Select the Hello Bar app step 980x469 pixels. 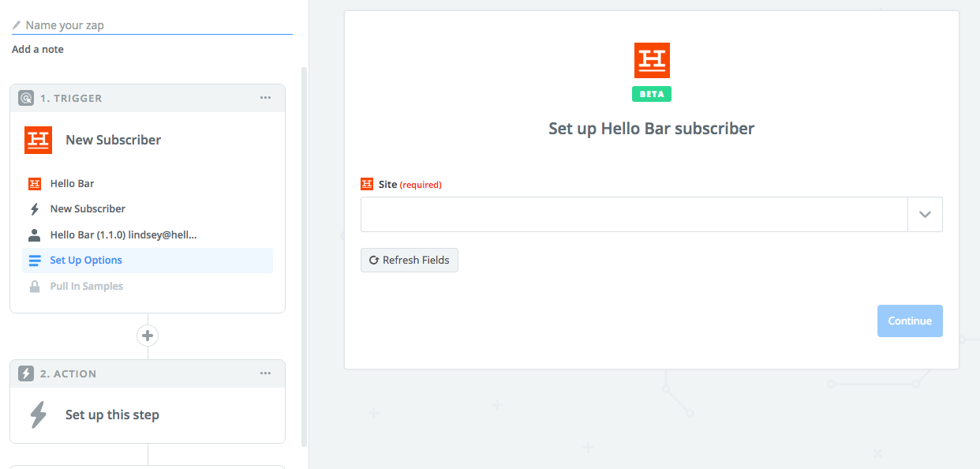pos(72,184)
